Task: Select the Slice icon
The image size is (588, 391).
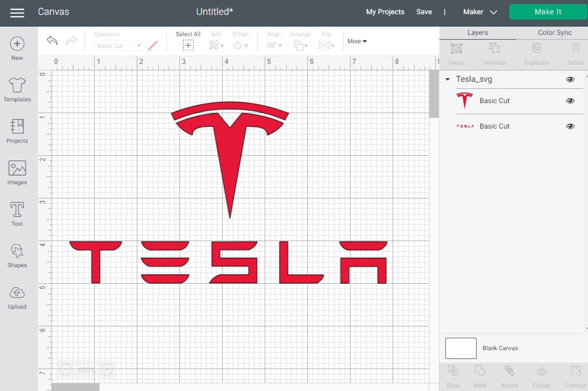Action: pyautogui.click(x=453, y=372)
